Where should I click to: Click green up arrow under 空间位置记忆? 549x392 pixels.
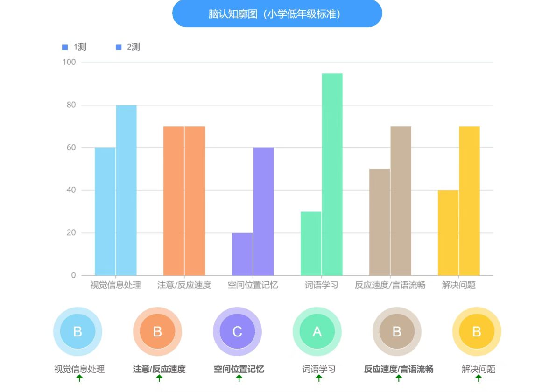coord(239,378)
